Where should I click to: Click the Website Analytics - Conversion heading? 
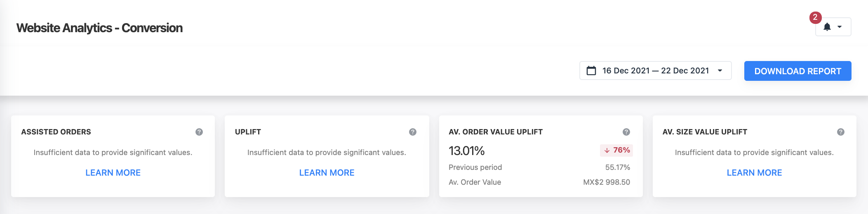[99, 28]
